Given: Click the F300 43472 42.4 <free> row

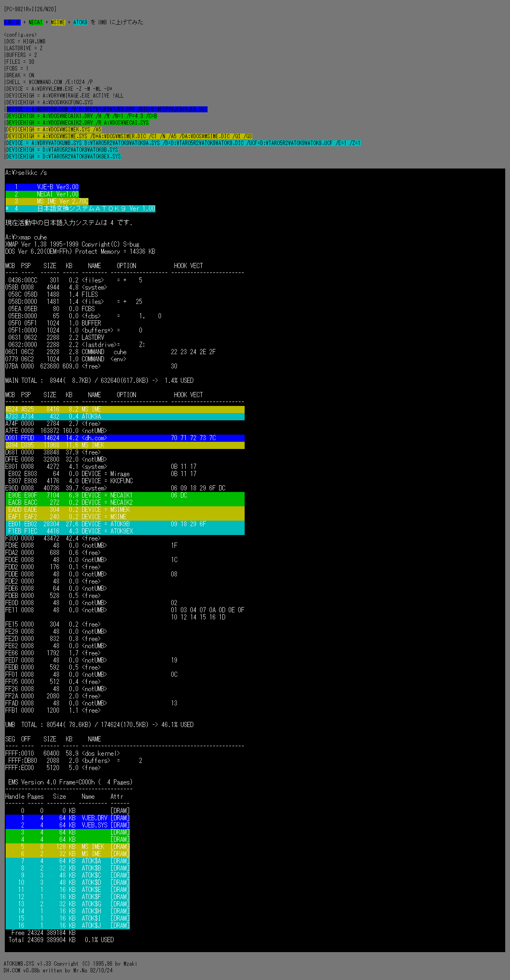Looking at the screenshot, I should pos(53,539).
